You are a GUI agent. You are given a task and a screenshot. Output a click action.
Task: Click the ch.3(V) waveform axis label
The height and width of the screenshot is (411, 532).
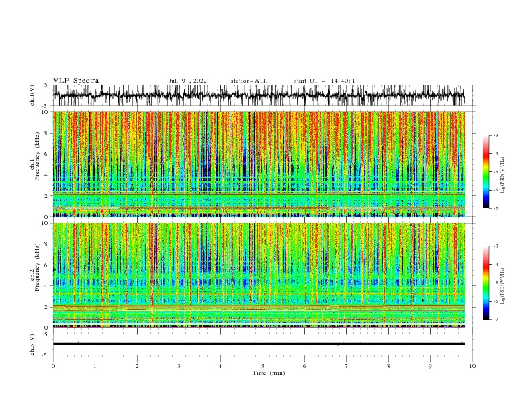(32, 345)
